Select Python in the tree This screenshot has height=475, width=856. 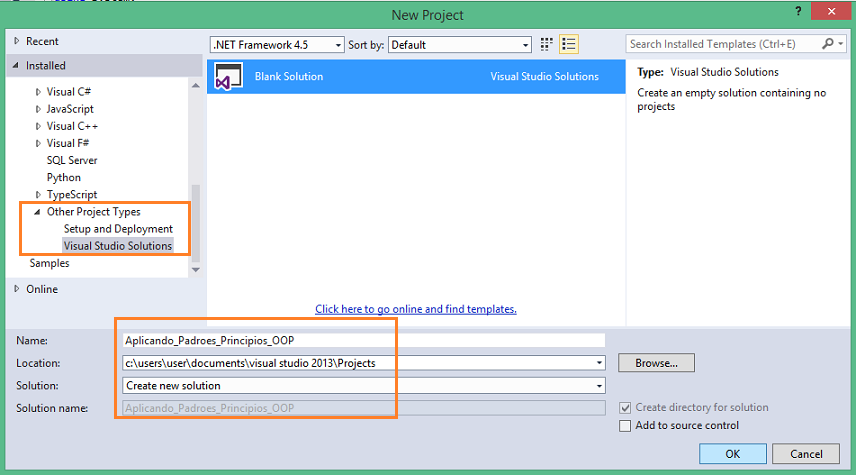pos(64,177)
